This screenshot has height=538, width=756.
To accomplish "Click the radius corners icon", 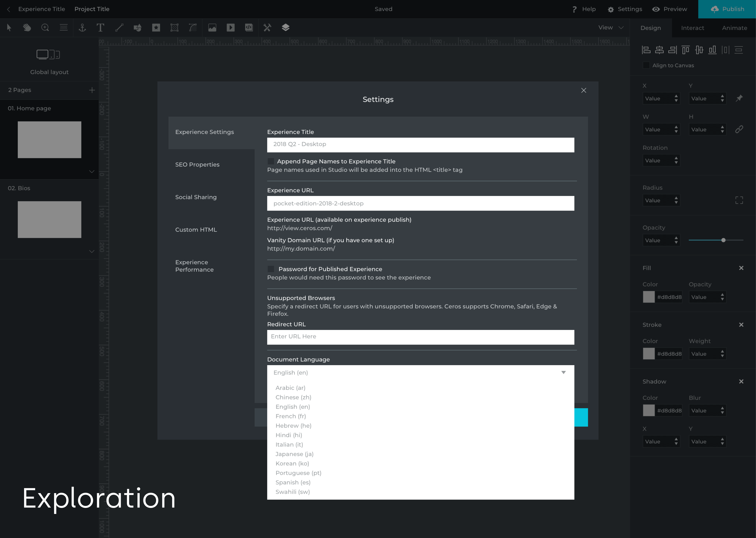I will coord(739,200).
